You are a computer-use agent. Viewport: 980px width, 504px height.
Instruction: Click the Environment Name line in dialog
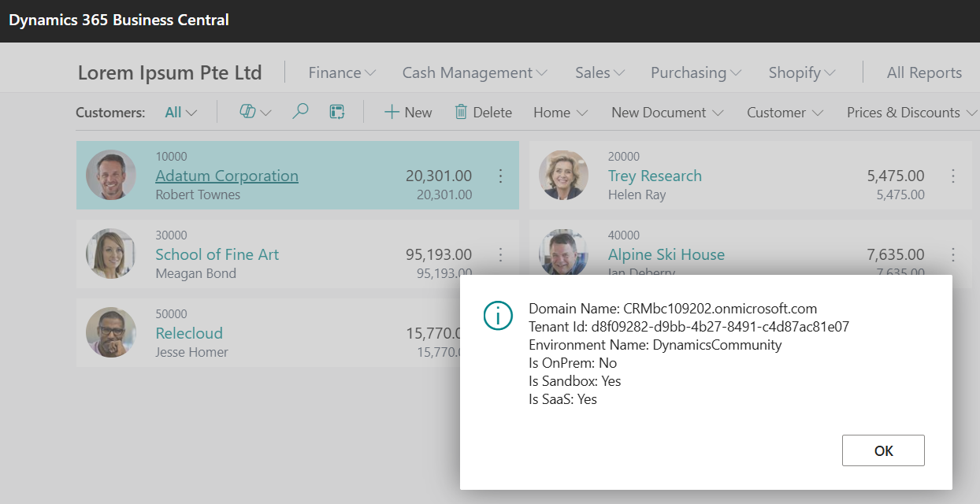(655, 344)
